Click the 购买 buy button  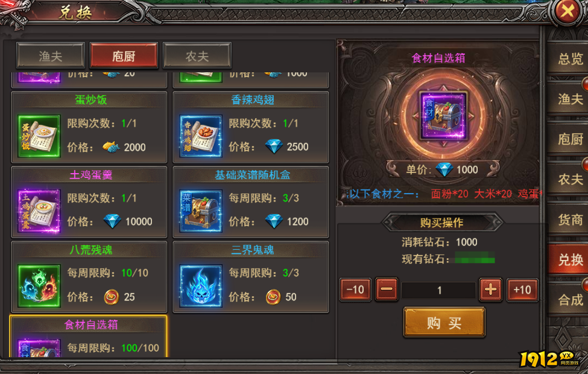[x=444, y=322]
